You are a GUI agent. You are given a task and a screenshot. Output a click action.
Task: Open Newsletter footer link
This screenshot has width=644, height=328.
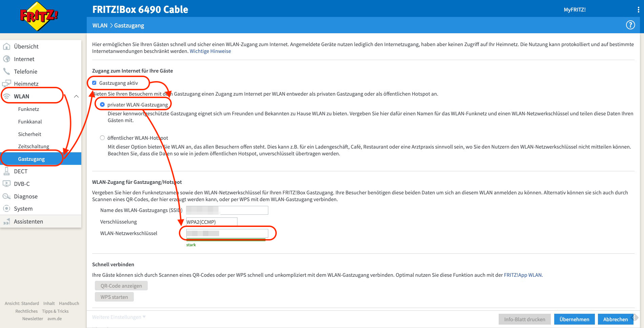33,319
